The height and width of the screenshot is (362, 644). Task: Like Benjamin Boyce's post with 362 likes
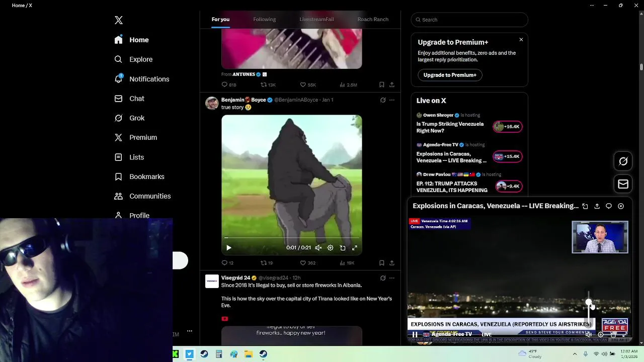point(308,263)
